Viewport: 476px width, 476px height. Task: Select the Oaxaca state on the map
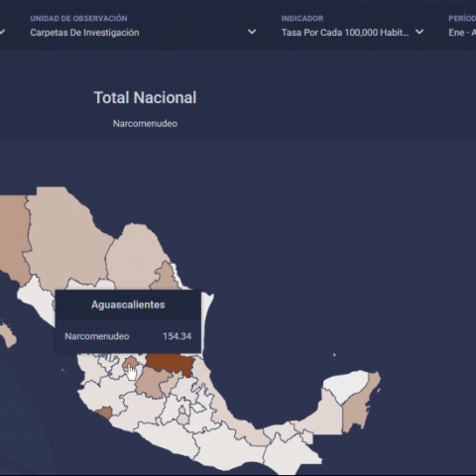(231, 446)
